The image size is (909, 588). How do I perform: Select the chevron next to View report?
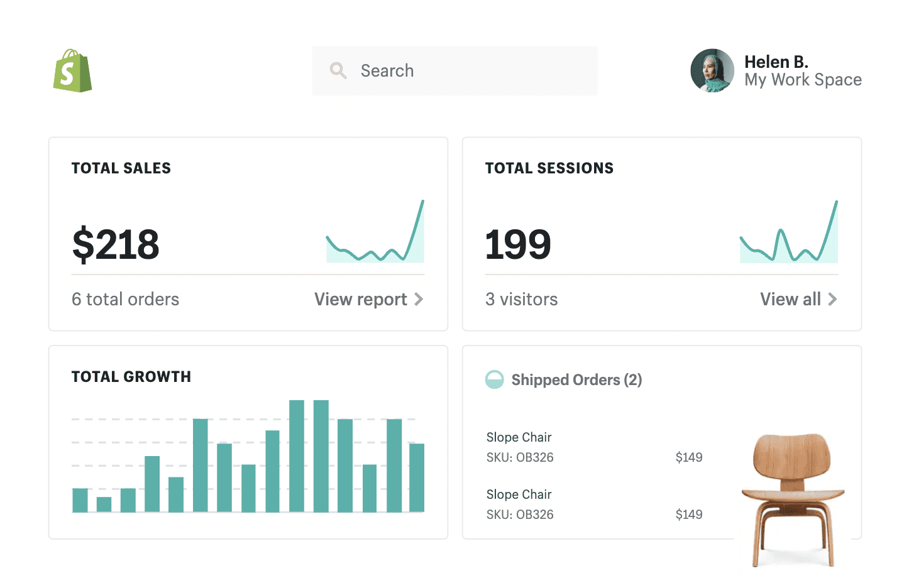click(419, 300)
